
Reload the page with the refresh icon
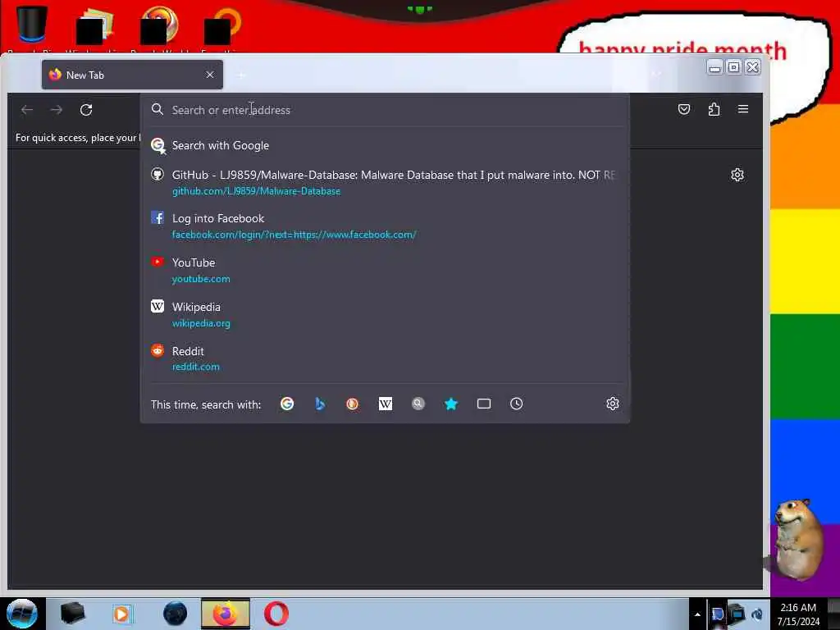click(x=86, y=110)
